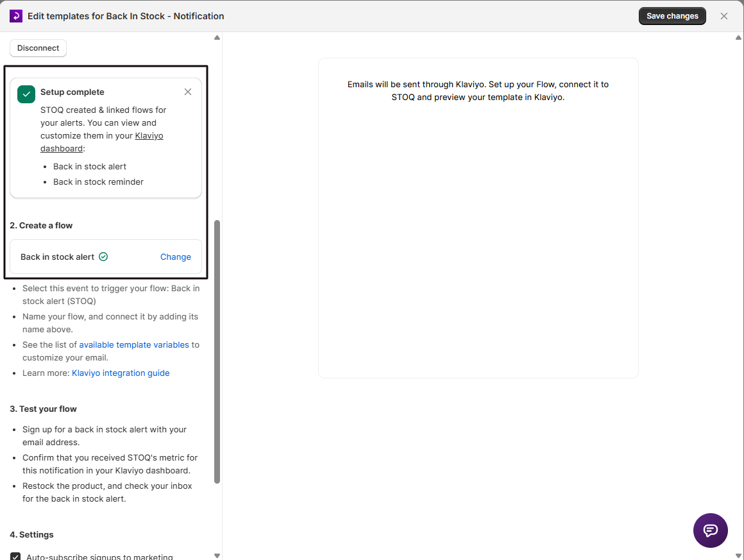Click 'Back in stock reminder' list item
The image size is (744, 560).
(x=98, y=182)
